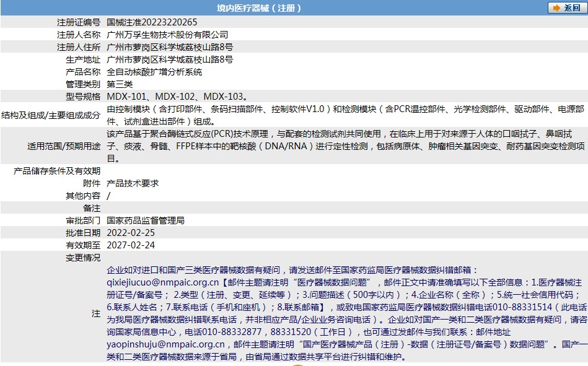The width and height of the screenshot is (588, 366).
Task: Click product name 全自动核酸扩增分析系统
Action: click(x=154, y=72)
